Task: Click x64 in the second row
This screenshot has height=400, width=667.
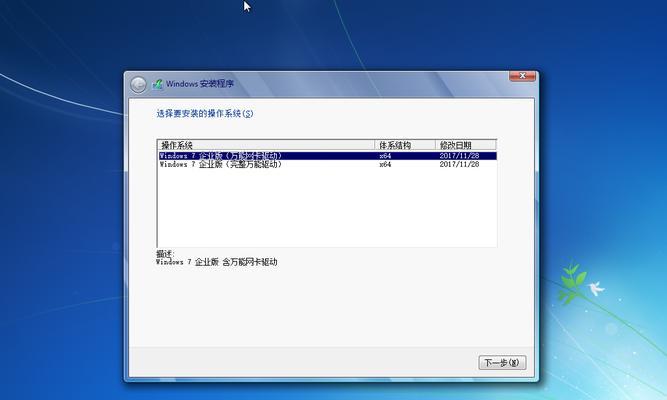Action: point(385,164)
